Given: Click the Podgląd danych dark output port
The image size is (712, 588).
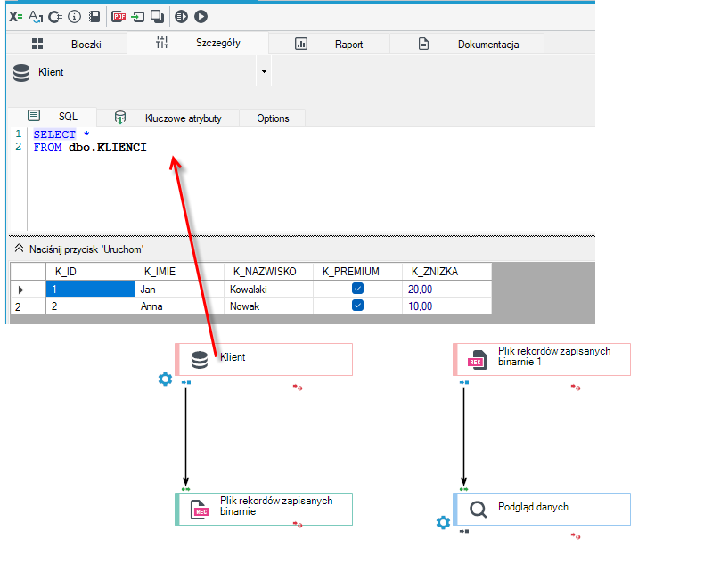Looking at the screenshot, I should pyautogui.click(x=464, y=531).
